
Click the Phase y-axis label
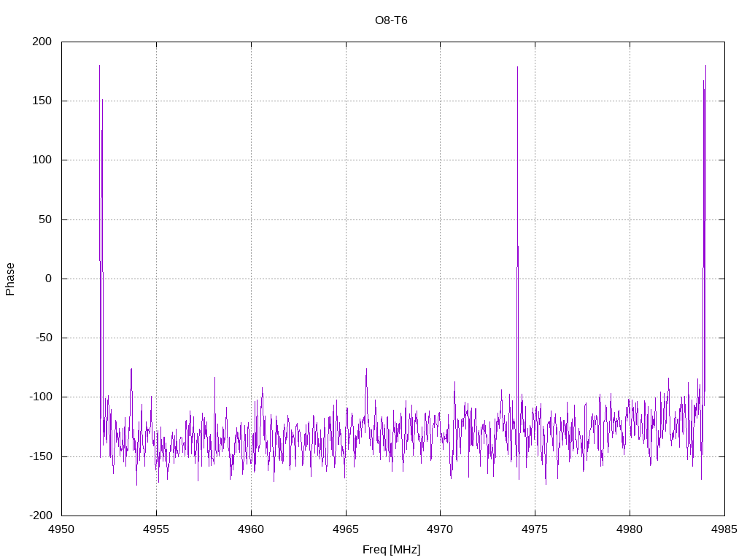pyautogui.click(x=10, y=279)
